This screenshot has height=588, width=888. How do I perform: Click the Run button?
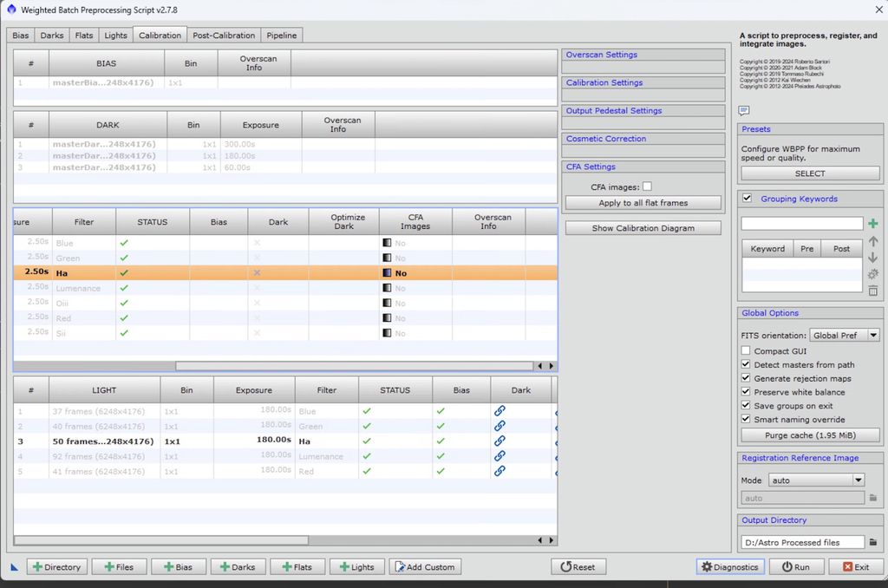tap(796, 567)
